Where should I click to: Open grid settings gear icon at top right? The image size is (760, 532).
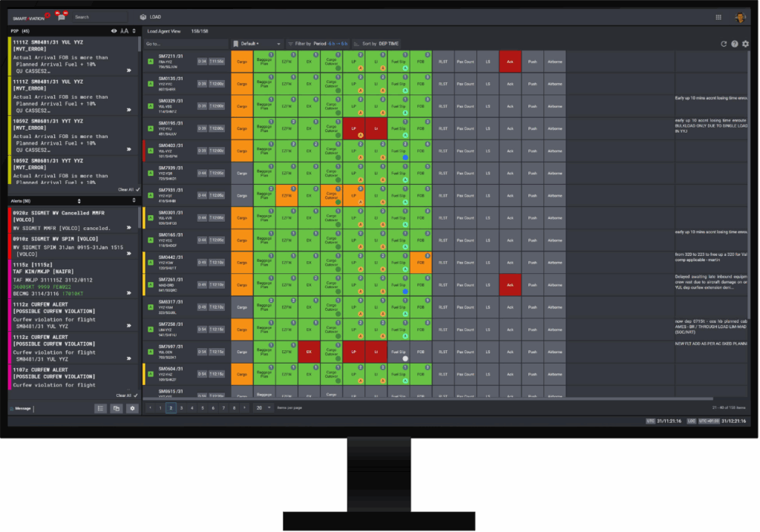point(745,44)
